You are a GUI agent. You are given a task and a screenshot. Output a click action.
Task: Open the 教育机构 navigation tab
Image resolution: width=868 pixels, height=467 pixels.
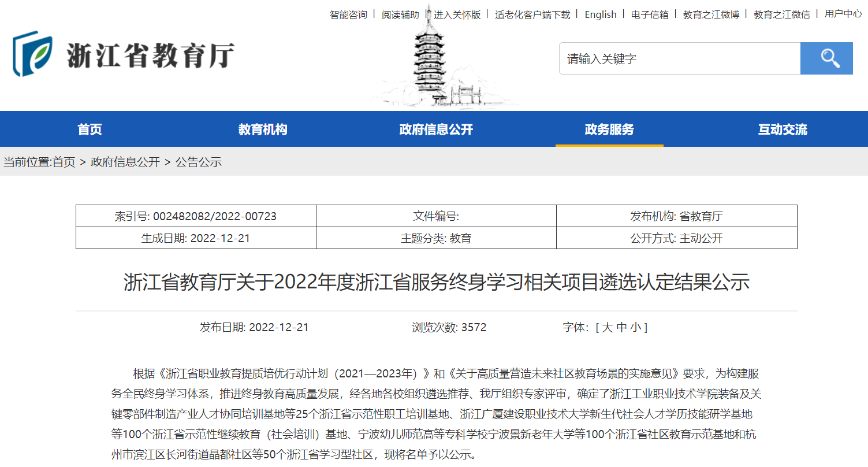[263, 129]
